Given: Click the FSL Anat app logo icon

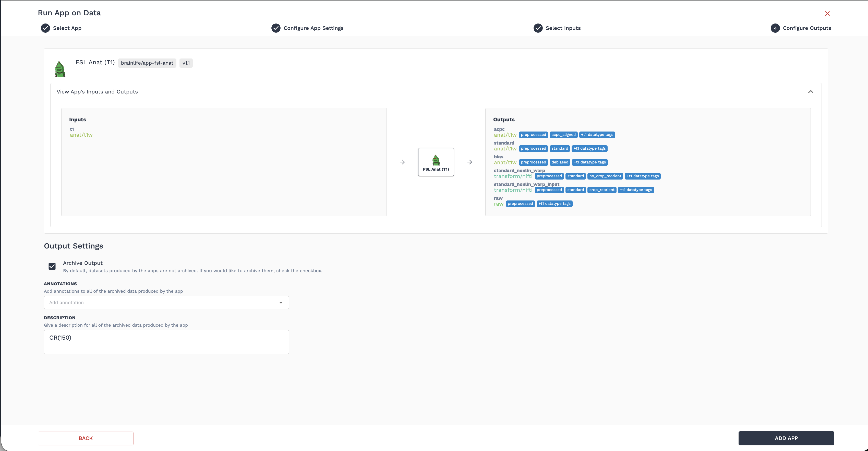Looking at the screenshot, I should pos(60,69).
